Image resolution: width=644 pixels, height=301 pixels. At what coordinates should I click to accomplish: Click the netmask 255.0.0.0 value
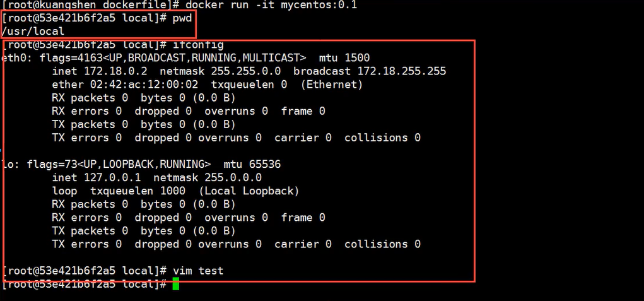(236, 178)
